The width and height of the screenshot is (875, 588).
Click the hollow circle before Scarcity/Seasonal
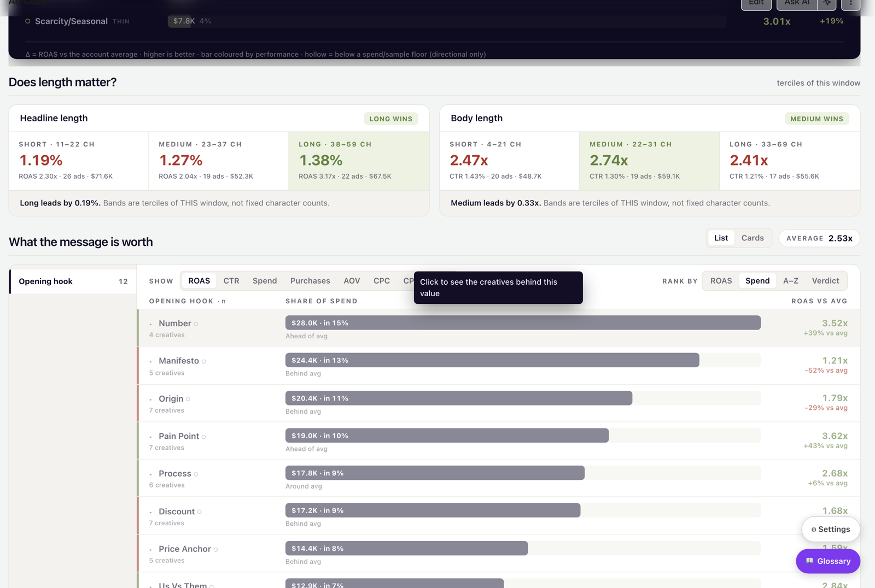(28, 21)
